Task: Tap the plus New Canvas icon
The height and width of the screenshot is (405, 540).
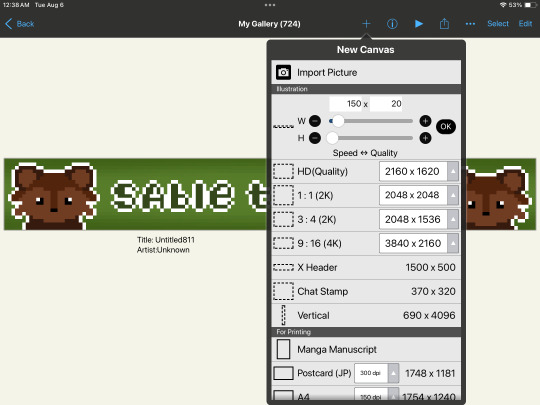Action: tap(366, 24)
